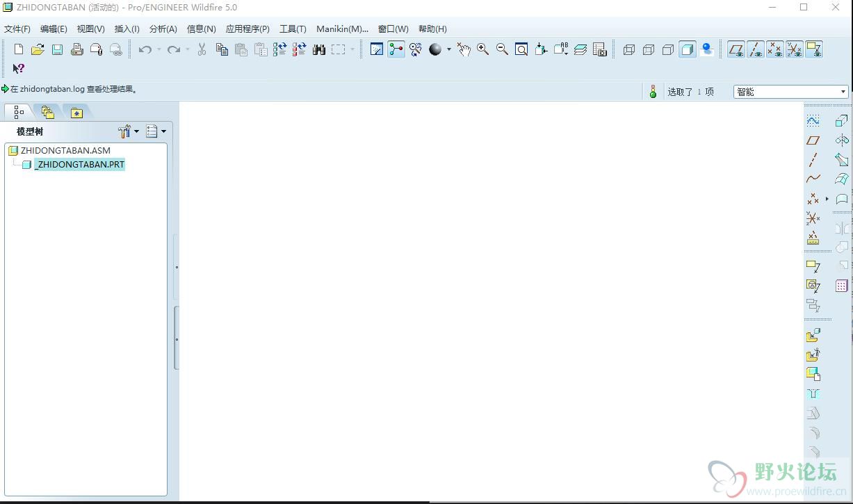Regenerate the model using first regenerate icon

click(280, 49)
